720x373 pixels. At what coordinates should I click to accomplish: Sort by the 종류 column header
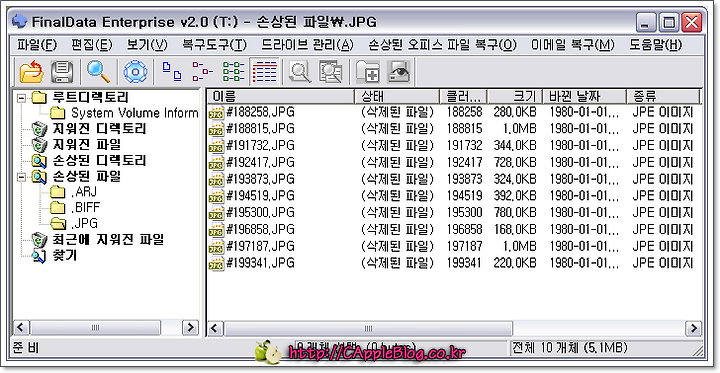(663, 96)
